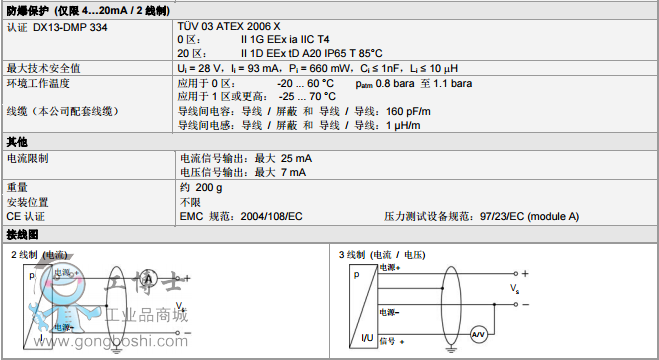Select the '环境工作温度' label

pyautogui.click(x=38, y=84)
